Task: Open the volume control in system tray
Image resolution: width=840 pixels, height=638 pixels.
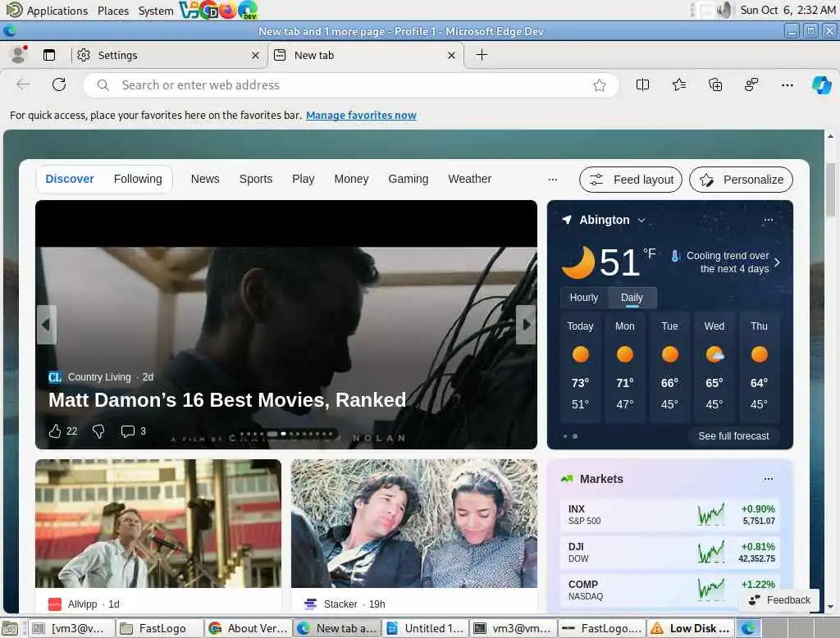Action: 724,10
